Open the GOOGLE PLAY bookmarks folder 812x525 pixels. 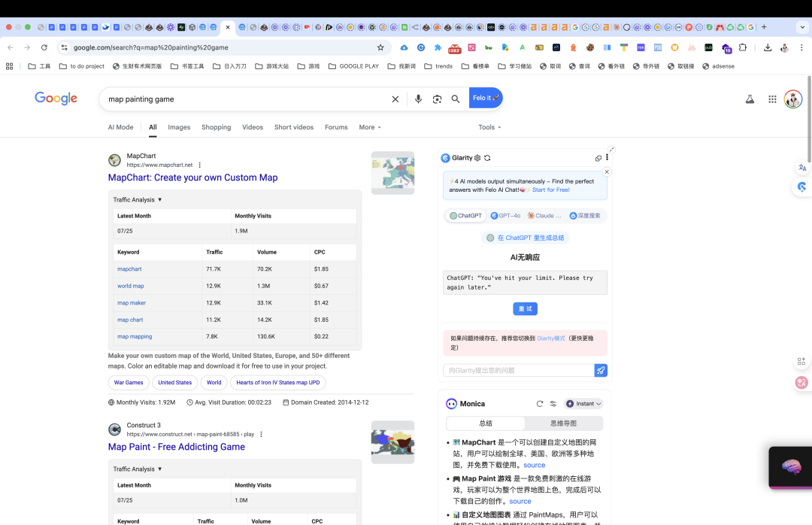[353, 66]
